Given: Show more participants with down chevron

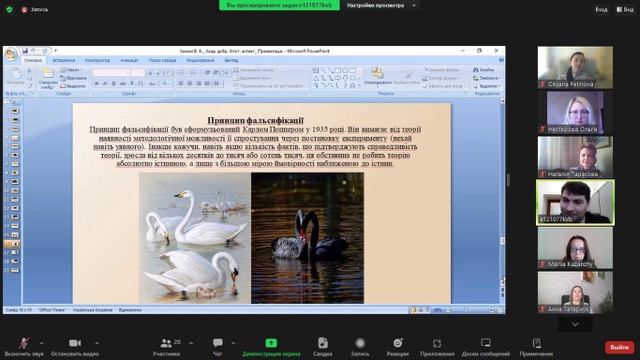Looking at the screenshot, I should [575, 324].
